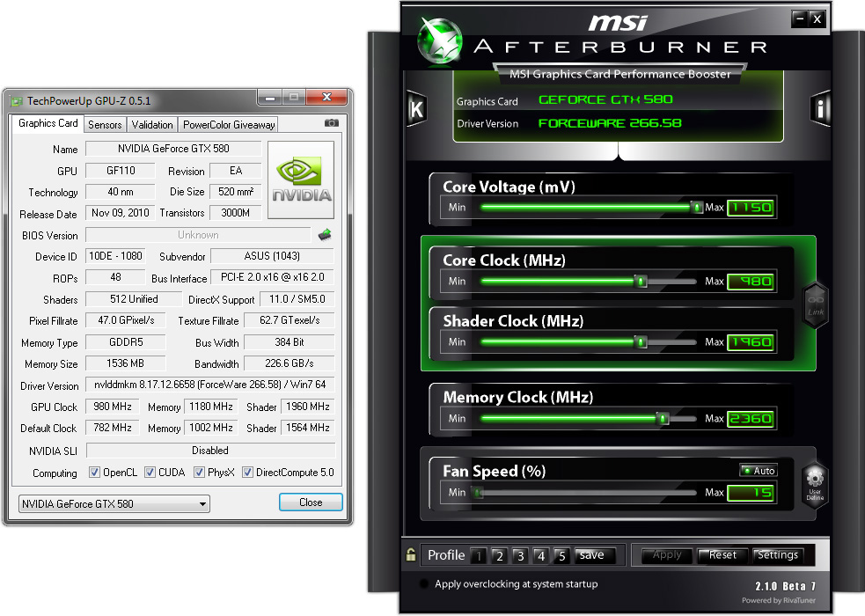Viewport: 865px width, 616px height.
Task: Click the Core Clock value field 980
Action: pos(751,282)
